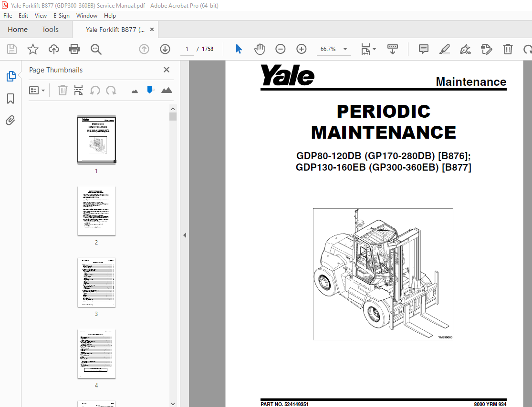Viewport: 532px width, 407px height.
Task: Zoom out with the minus button
Action: (280, 49)
